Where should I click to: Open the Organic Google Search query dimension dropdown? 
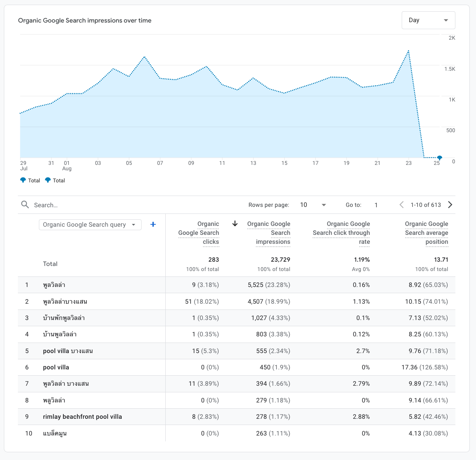coord(90,224)
